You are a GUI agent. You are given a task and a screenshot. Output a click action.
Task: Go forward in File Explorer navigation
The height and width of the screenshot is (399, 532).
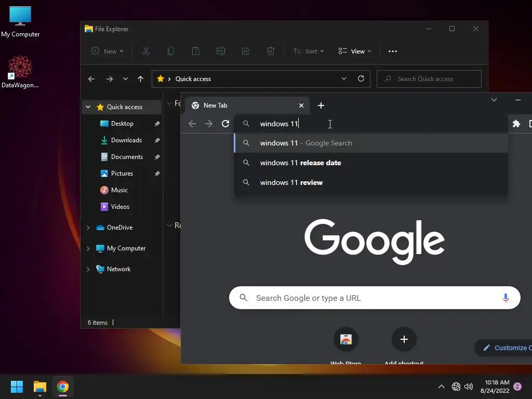coord(109,79)
